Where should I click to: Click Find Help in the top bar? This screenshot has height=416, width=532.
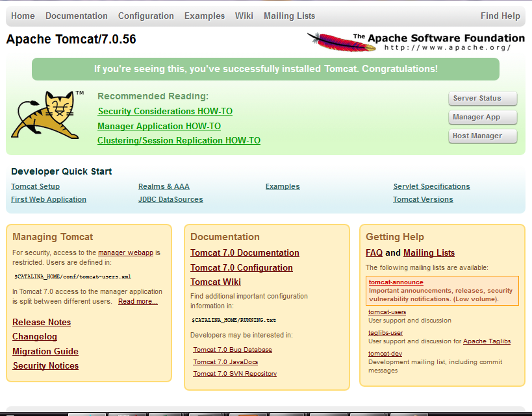coord(500,16)
